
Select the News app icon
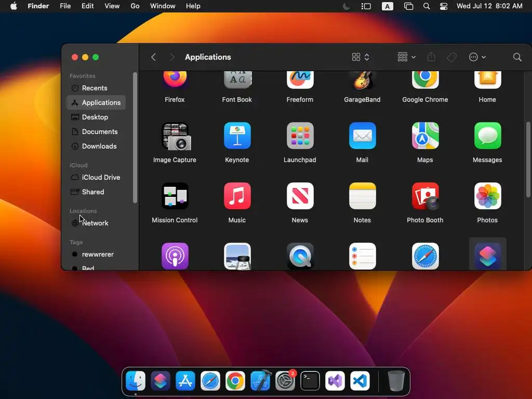(x=300, y=196)
